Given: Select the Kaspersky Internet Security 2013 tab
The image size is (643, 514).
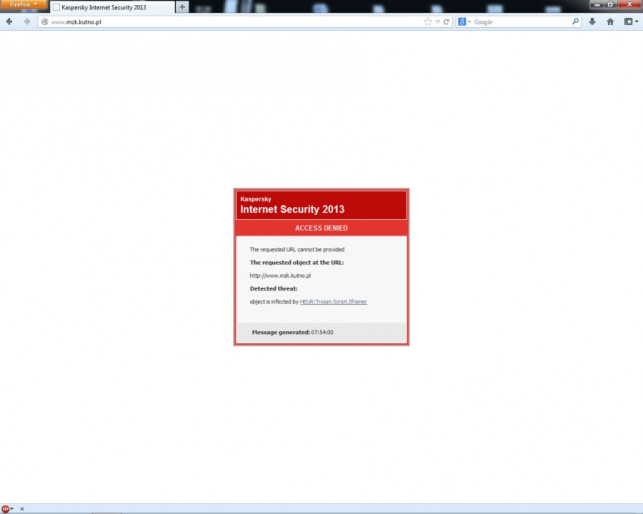Looking at the screenshot, I should [x=112, y=7].
